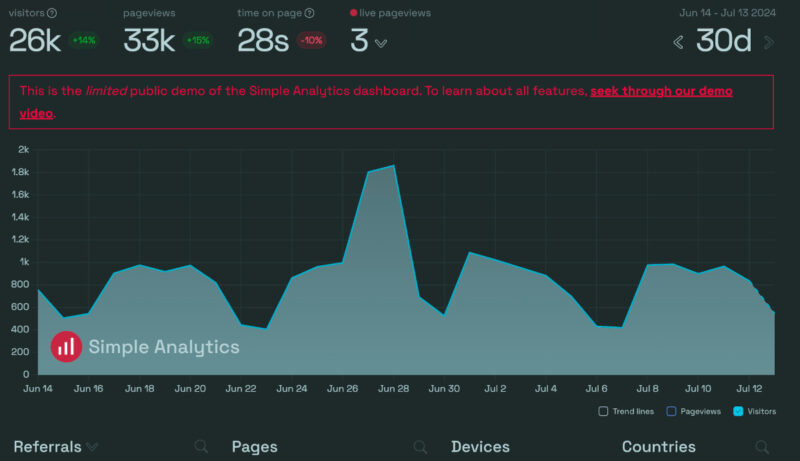Click the Jun 22 x-axis label
This screenshot has width=800, height=461.
click(x=241, y=389)
